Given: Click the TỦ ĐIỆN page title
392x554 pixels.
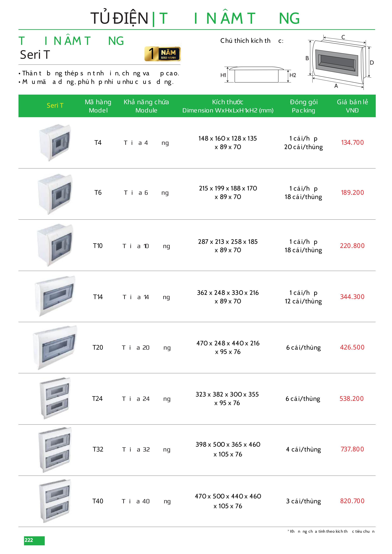Looking at the screenshot, I should (x=119, y=18).
